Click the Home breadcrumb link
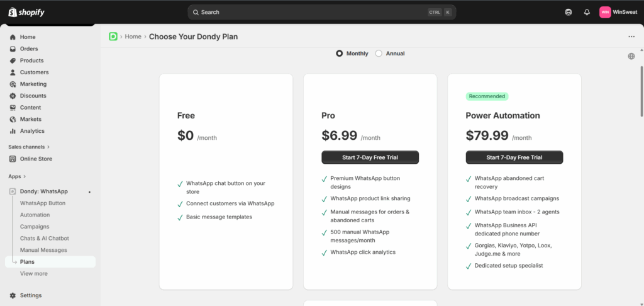644x306 pixels. point(133,37)
